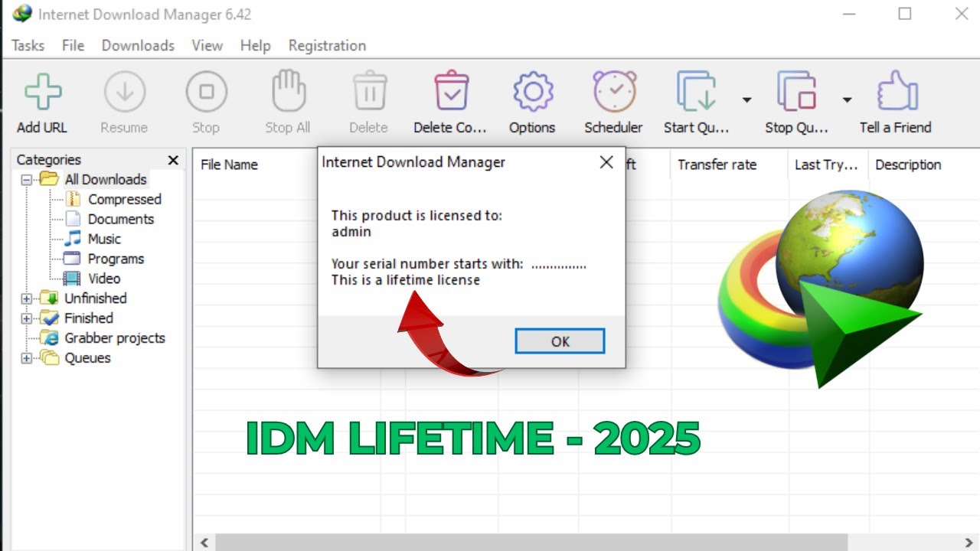
Task: Open the File menu
Action: click(x=73, y=46)
